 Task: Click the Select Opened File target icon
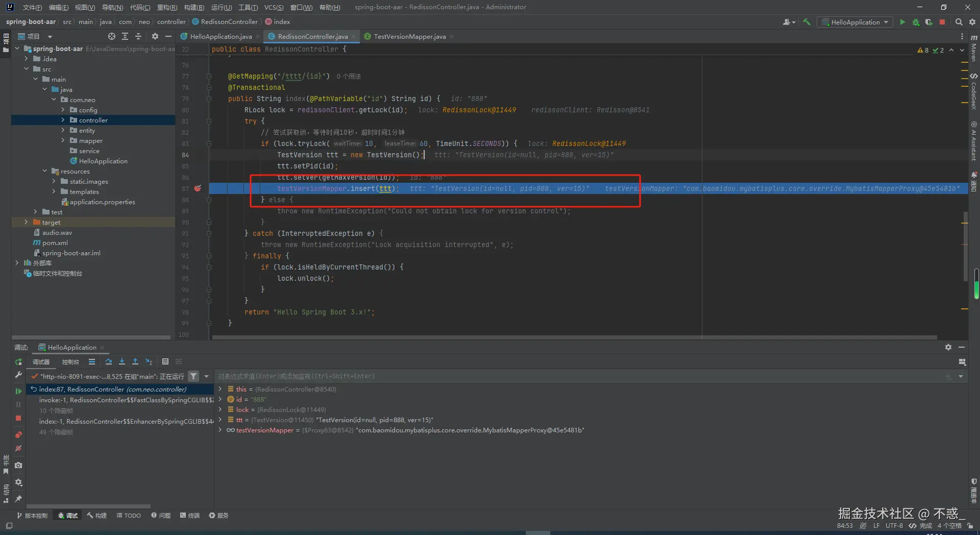(x=112, y=36)
